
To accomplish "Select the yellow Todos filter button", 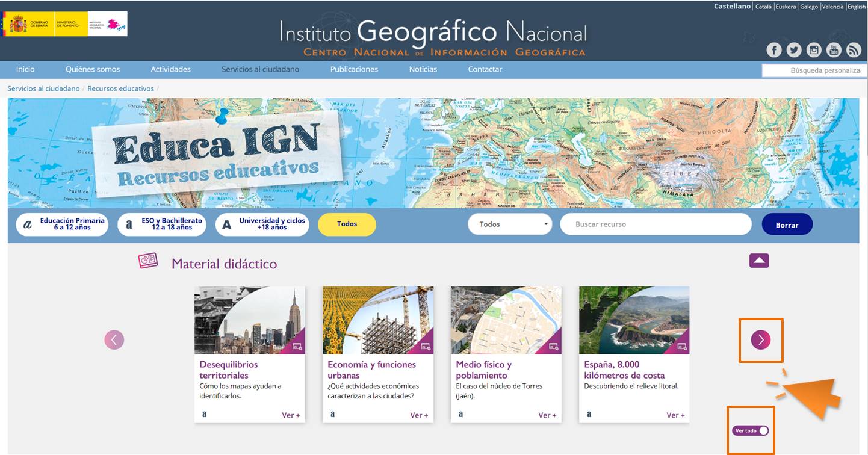I will pyautogui.click(x=347, y=224).
